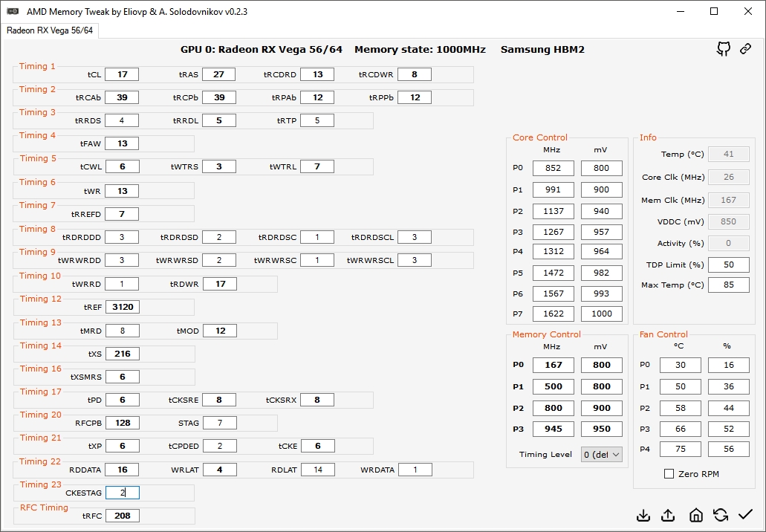
Task: Click the tRPAb input
Action: click(x=317, y=97)
